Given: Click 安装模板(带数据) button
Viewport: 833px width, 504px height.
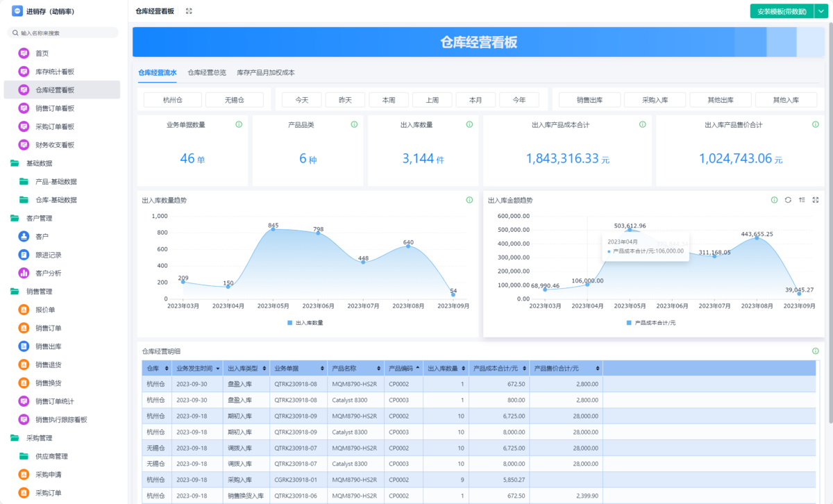Looking at the screenshot, I should click(x=782, y=11).
